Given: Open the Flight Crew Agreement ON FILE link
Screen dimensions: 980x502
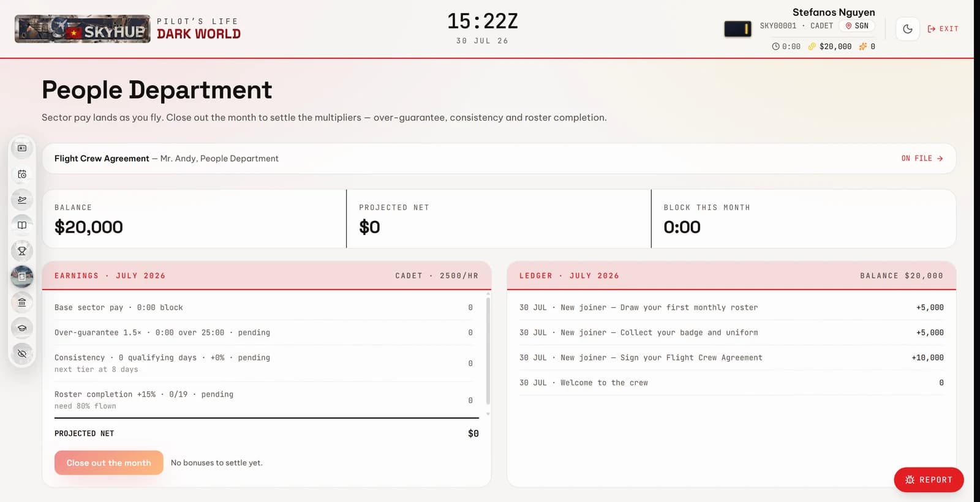Looking at the screenshot, I should 922,159.
